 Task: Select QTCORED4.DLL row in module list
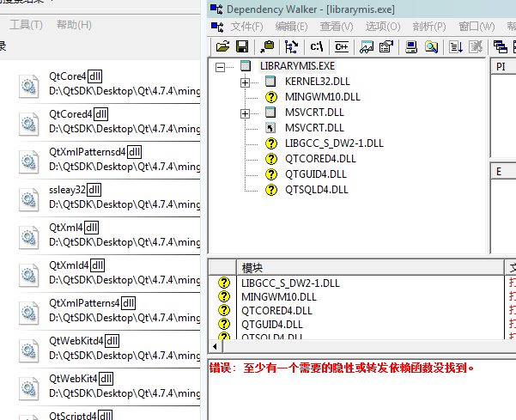[276, 311]
